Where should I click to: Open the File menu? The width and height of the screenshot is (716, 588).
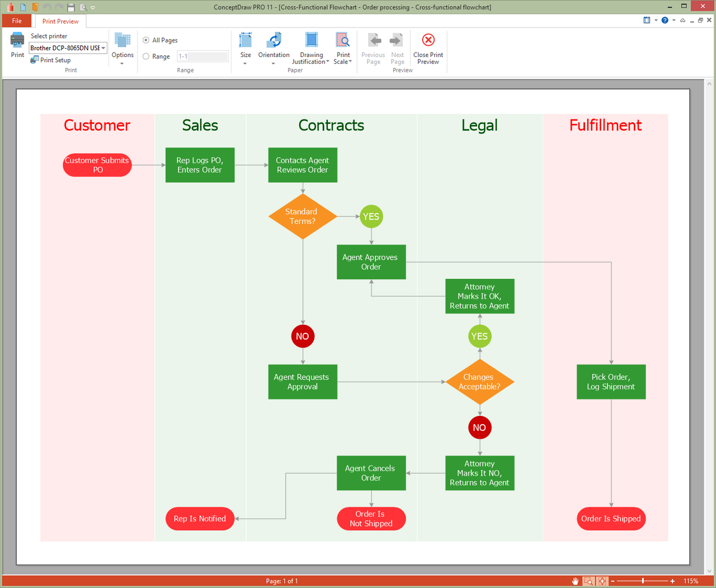[x=17, y=21]
